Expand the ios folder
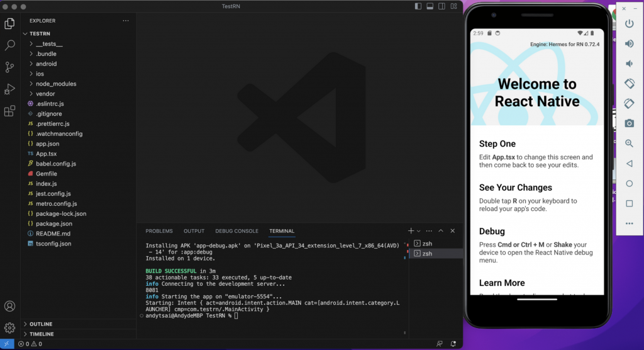Viewport: 644px width, 350px height. coord(79,74)
